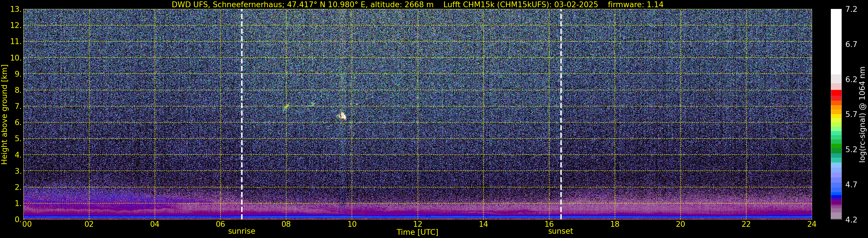The image size is (868, 238).
Task: Click the '14' time tick label
Action: (x=483, y=224)
